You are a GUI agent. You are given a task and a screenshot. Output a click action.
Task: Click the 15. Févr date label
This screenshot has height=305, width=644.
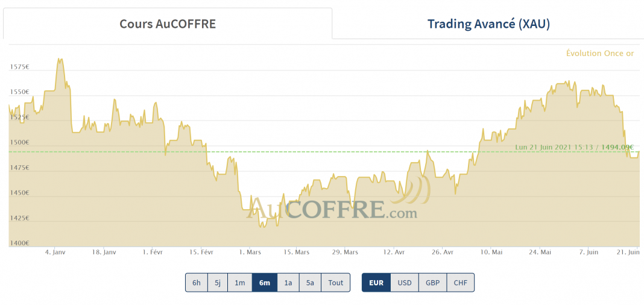coord(201,252)
